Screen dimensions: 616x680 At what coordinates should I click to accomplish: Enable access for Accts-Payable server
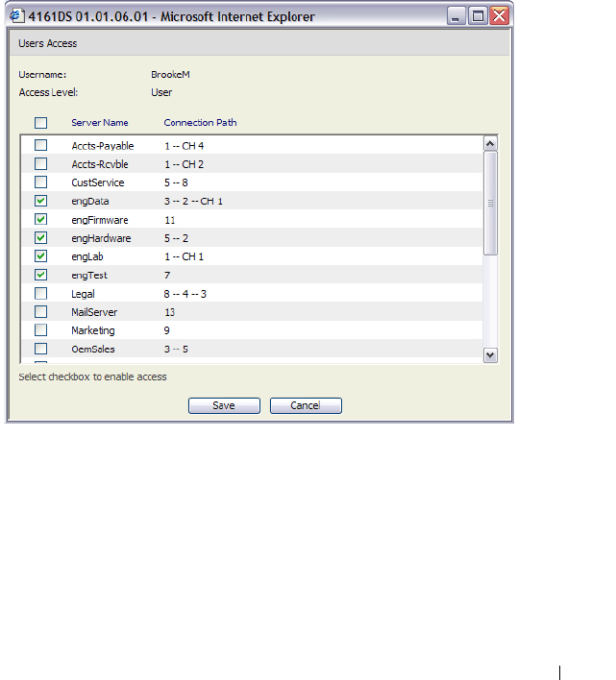point(40,145)
